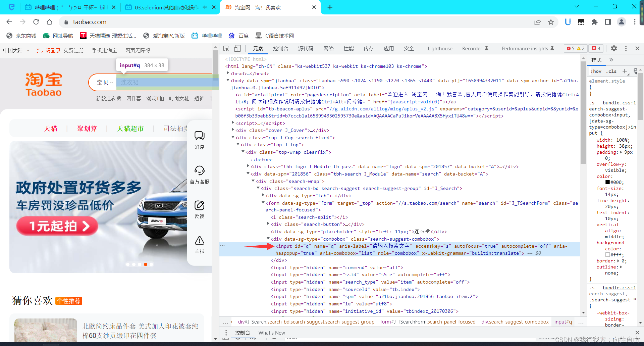Share this page icon in address bar
644x346 pixels.
pos(537,22)
